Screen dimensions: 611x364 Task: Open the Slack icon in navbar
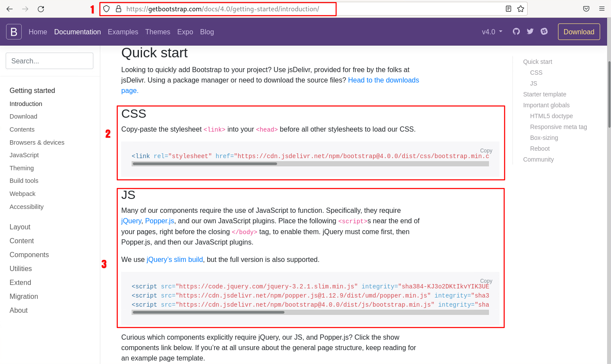(x=544, y=31)
